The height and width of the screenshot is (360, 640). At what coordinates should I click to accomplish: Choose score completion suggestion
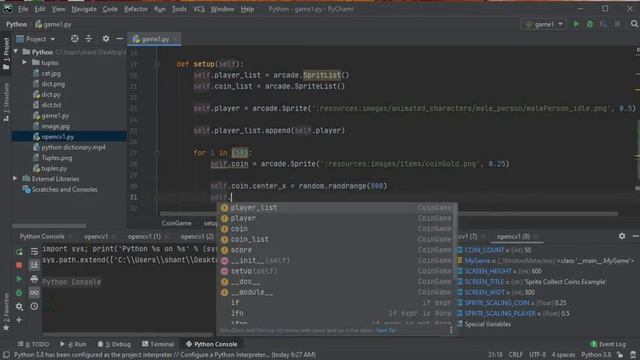click(336, 250)
